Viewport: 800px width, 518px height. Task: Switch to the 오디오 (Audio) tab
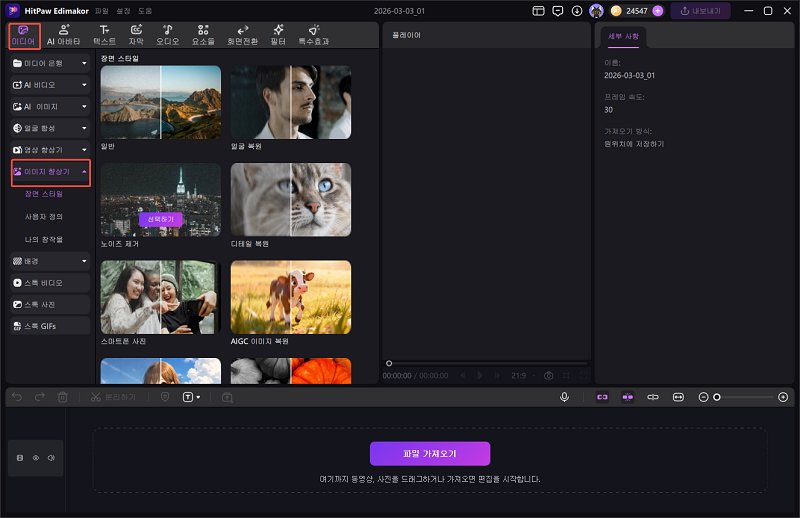[167, 35]
